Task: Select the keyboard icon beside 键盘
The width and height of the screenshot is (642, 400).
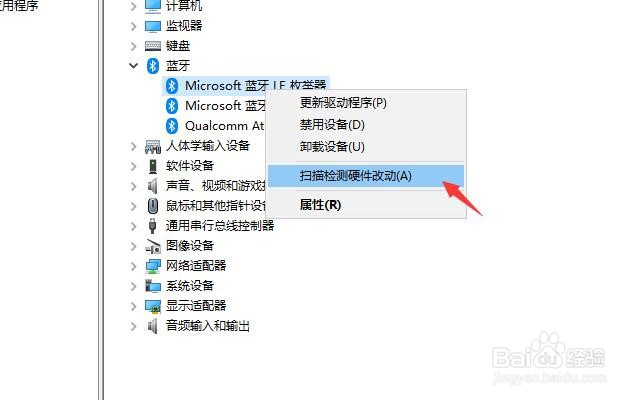Action: point(153,45)
